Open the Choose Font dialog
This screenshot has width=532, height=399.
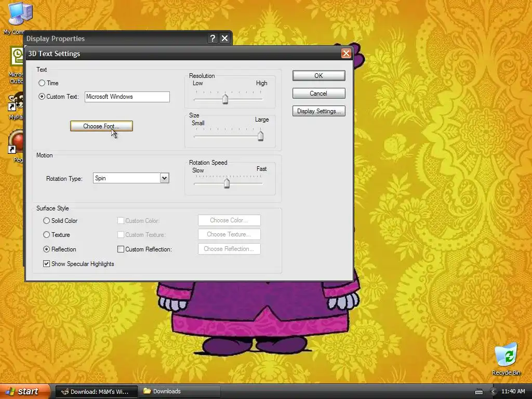coord(101,126)
